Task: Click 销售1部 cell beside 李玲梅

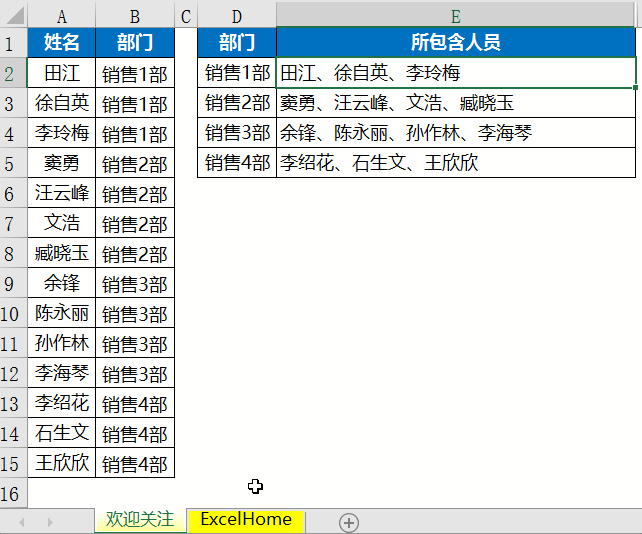Action: point(135,133)
